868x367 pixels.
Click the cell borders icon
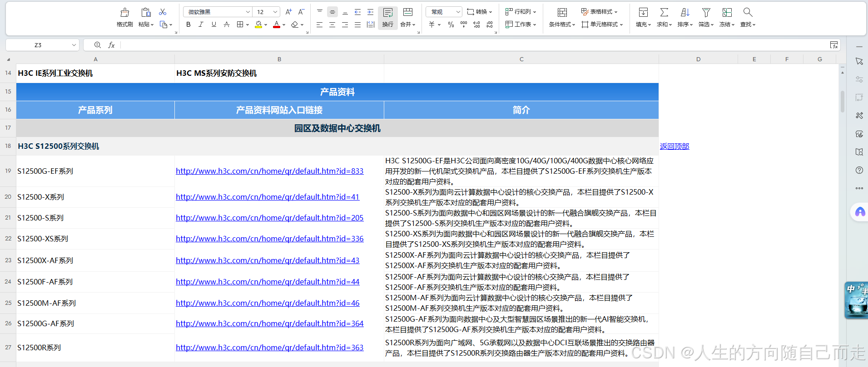click(240, 24)
